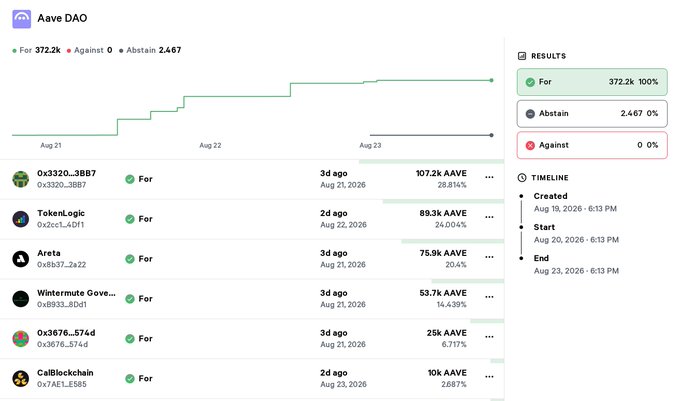Click the For checkmark in CalBlockchain row

tap(130, 378)
